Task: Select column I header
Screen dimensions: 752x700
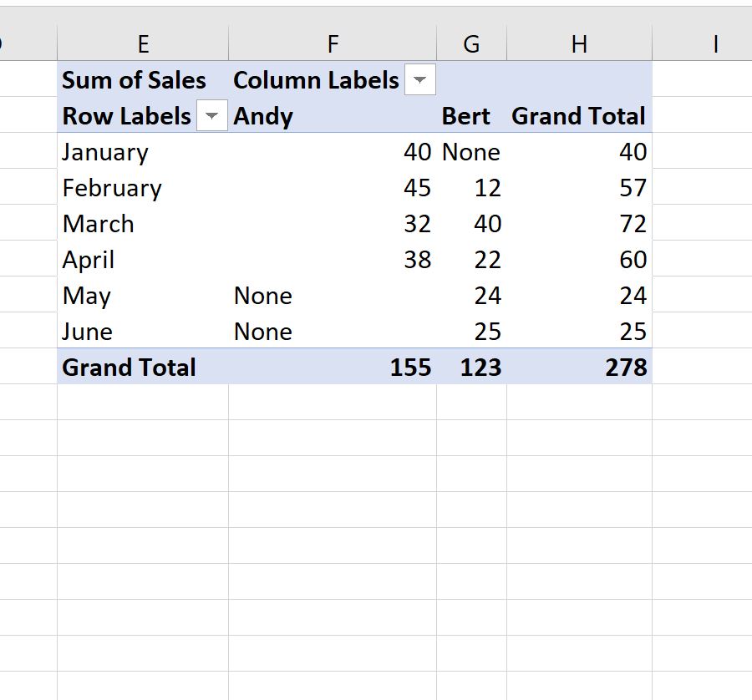Action: [x=714, y=44]
